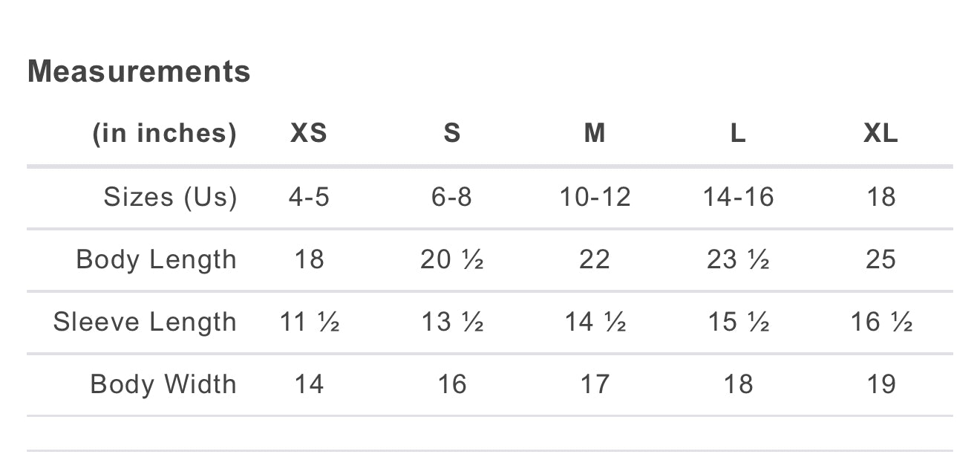This screenshot has height=463, width=980.
Task: Select the "Sizes (Us)" row label
Action: pos(170,197)
